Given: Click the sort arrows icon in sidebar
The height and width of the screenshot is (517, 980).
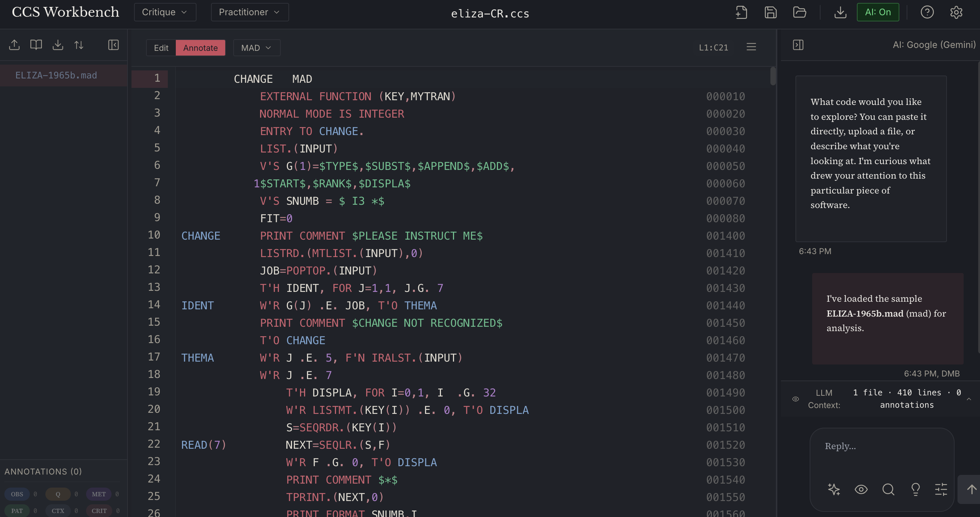Looking at the screenshot, I should [x=79, y=45].
